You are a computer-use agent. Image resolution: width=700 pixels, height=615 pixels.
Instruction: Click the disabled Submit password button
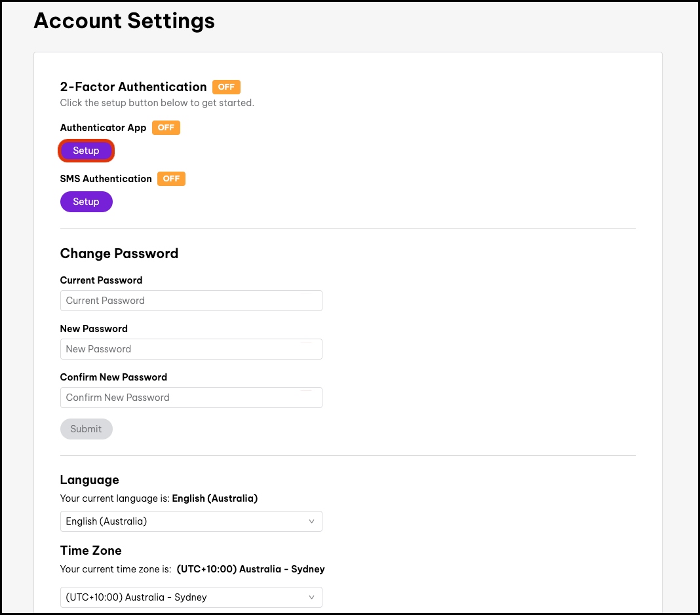click(87, 429)
